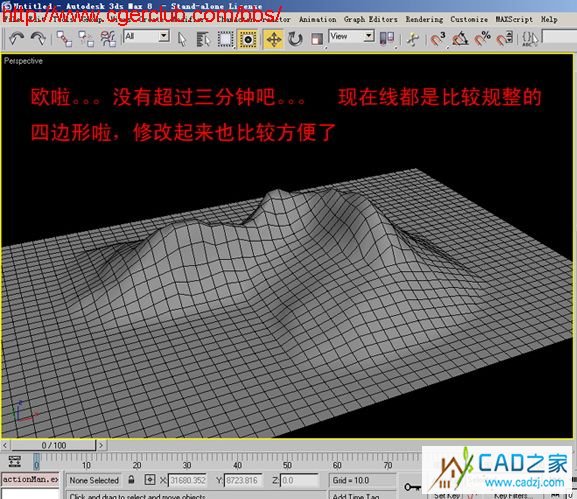Open the Rendering menu

pos(424,19)
